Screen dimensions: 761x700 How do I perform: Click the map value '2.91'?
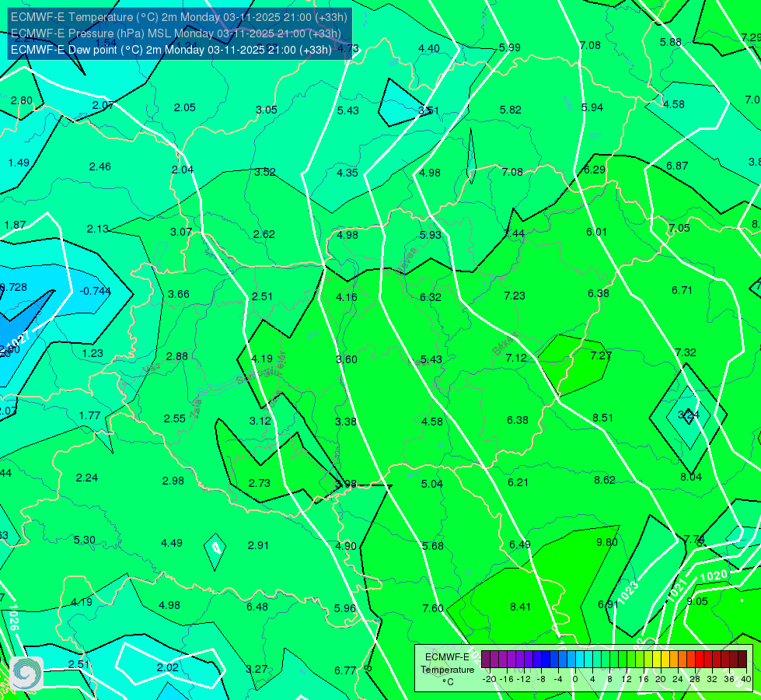(x=258, y=545)
